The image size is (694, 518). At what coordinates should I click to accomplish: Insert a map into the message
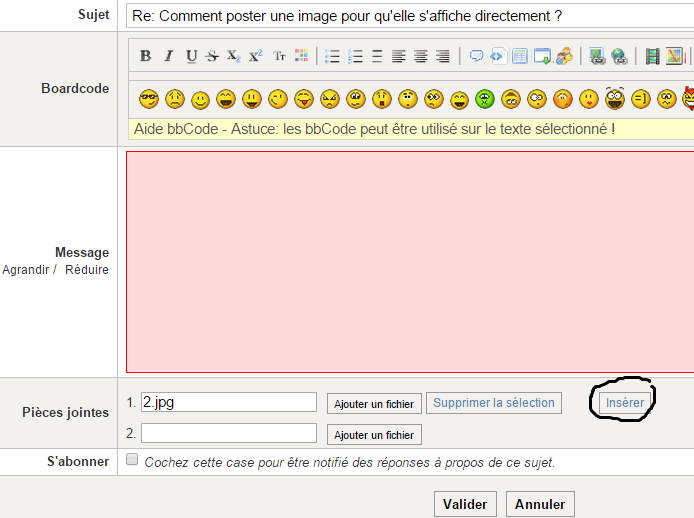pyautogui.click(x=674, y=56)
